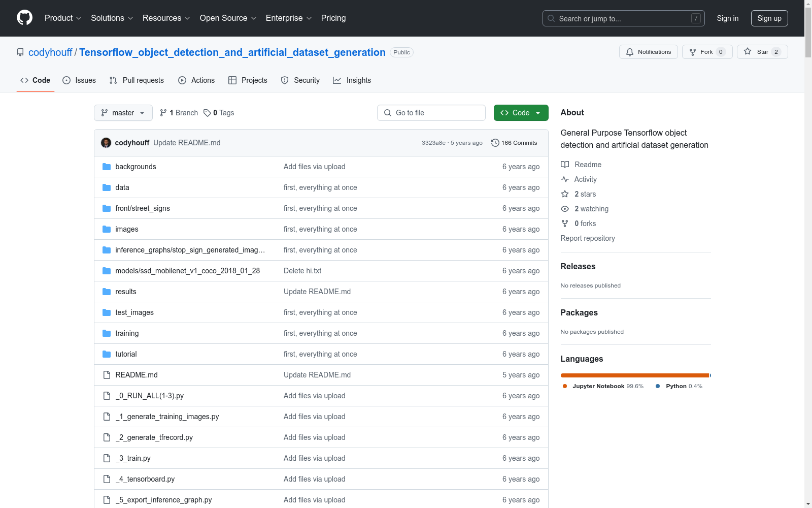The image size is (812, 508).
Task: Open the Projects tab
Action: point(248,80)
